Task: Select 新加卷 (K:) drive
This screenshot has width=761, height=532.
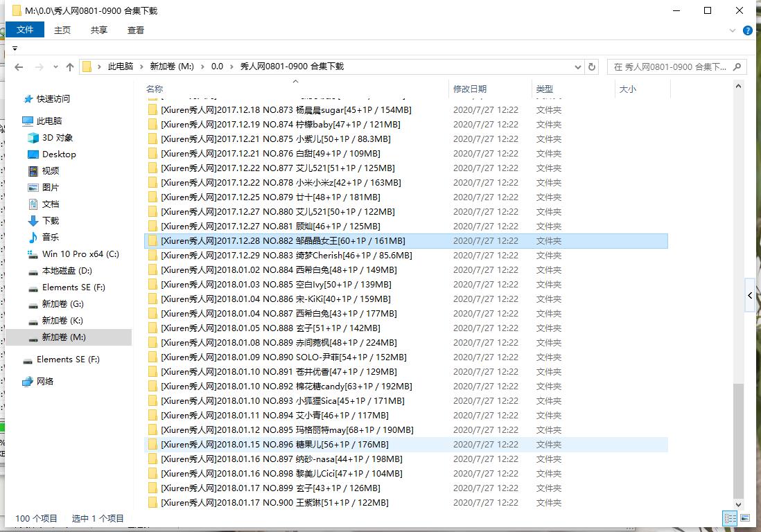Action: pyautogui.click(x=56, y=320)
